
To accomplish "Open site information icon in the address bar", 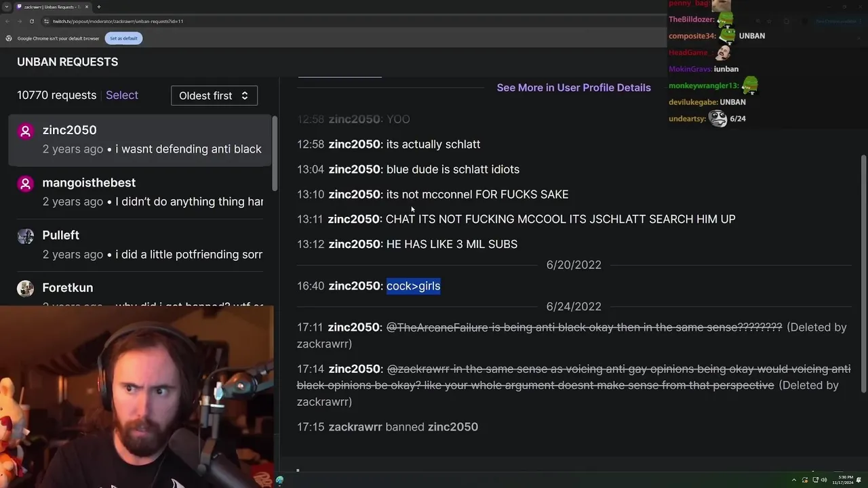I will click(x=46, y=21).
